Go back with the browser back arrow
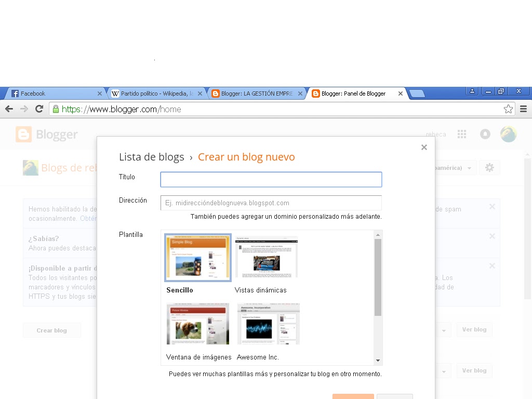This screenshot has height=399, width=532. pyautogui.click(x=9, y=109)
